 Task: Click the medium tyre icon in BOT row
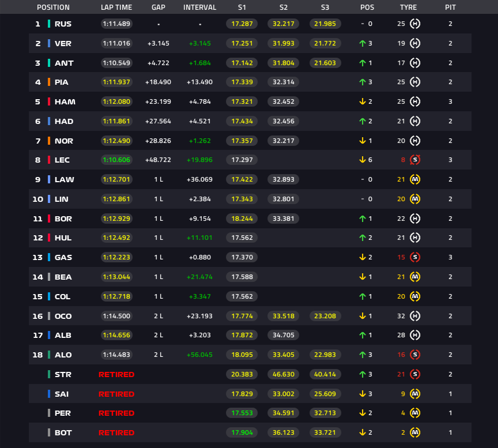coord(415,432)
